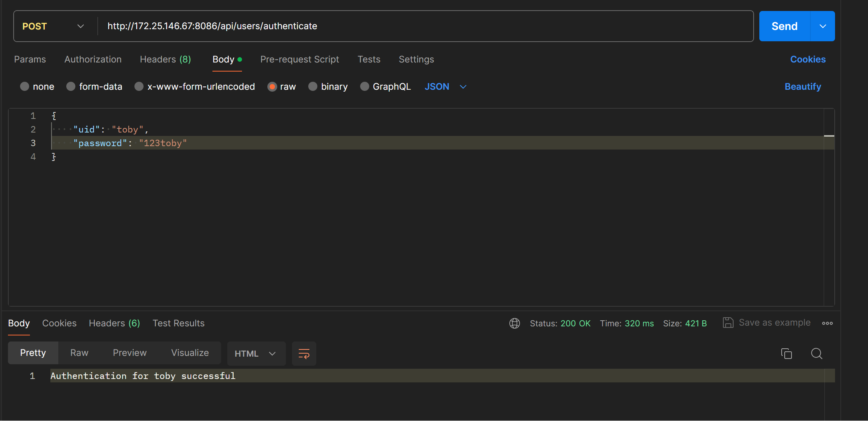Open the POST method dropdown
The height and width of the screenshot is (421, 868).
pos(53,26)
